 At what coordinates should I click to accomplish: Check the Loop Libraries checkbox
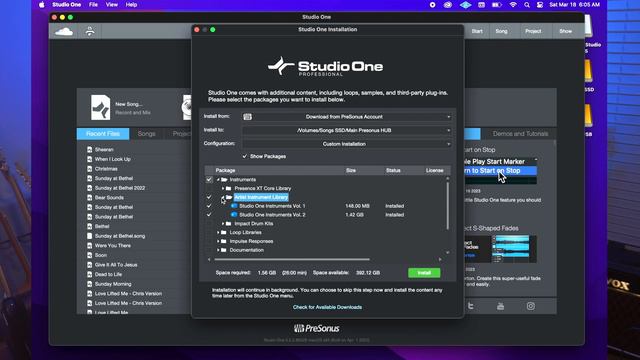pos(209,232)
